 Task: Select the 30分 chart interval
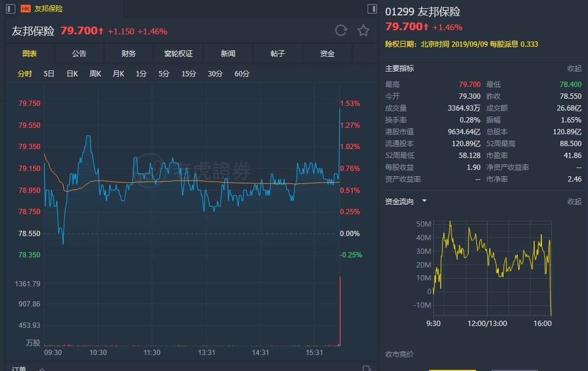coord(215,74)
